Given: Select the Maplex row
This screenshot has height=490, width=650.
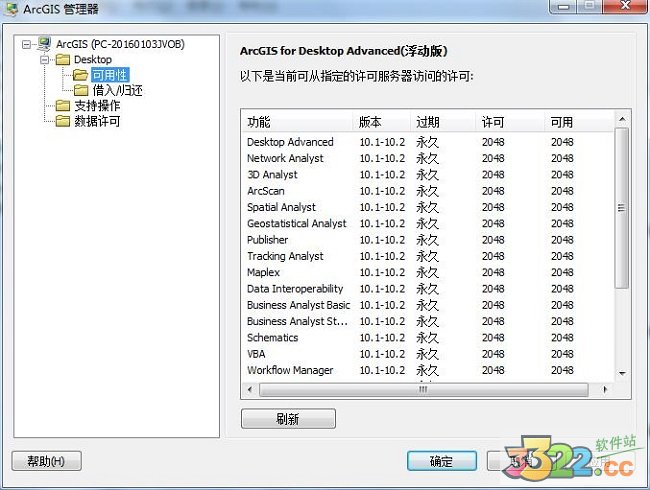Looking at the screenshot, I should (x=427, y=272).
